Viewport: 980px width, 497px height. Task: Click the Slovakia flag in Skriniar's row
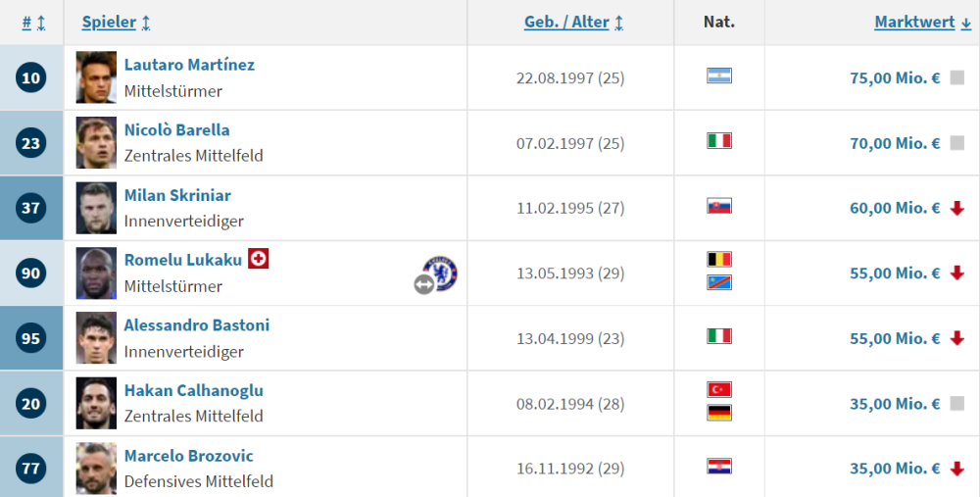pyautogui.click(x=718, y=206)
